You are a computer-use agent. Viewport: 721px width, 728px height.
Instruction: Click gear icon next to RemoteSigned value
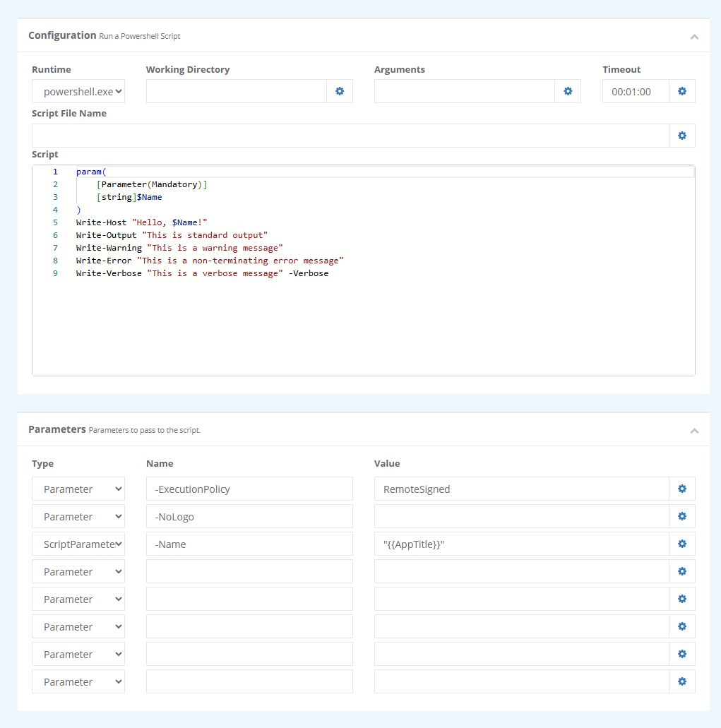pos(682,489)
